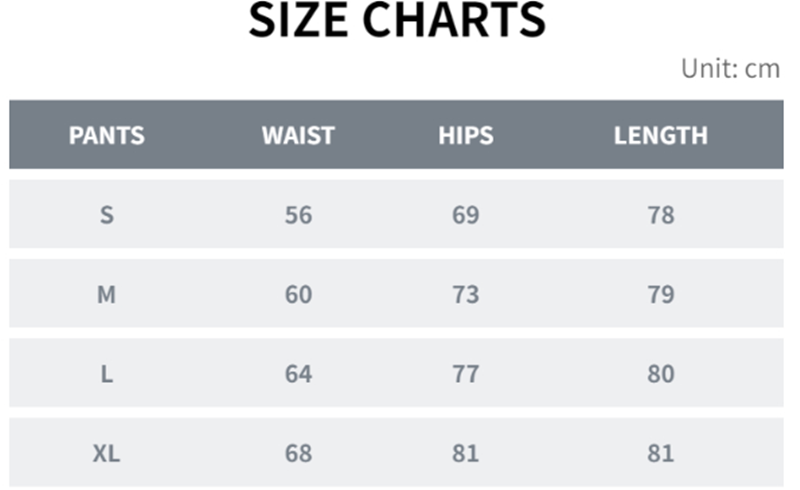Click waist value 64 for size L
Screen dimensions: 800x490
(x=298, y=374)
